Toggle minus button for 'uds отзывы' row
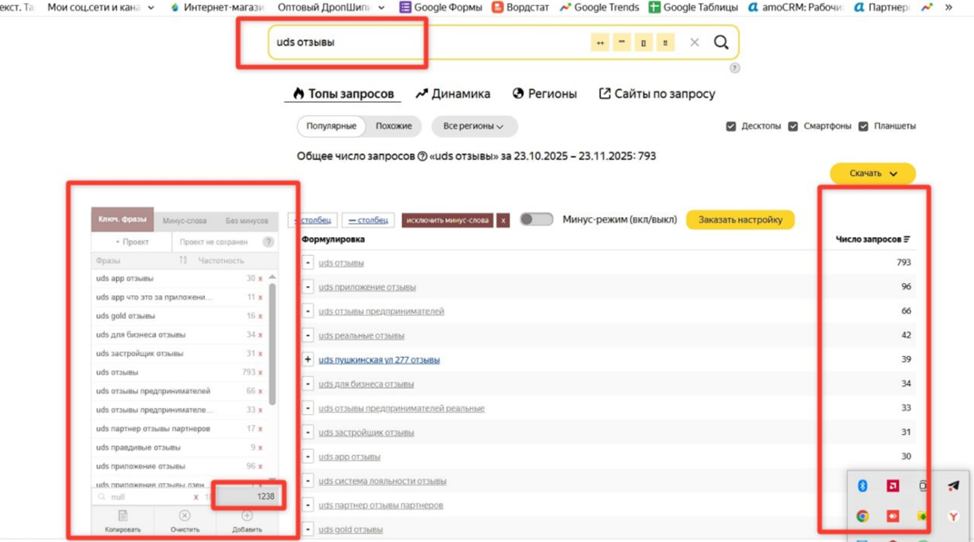This screenshot has width=974, height=542. (307, 263)
